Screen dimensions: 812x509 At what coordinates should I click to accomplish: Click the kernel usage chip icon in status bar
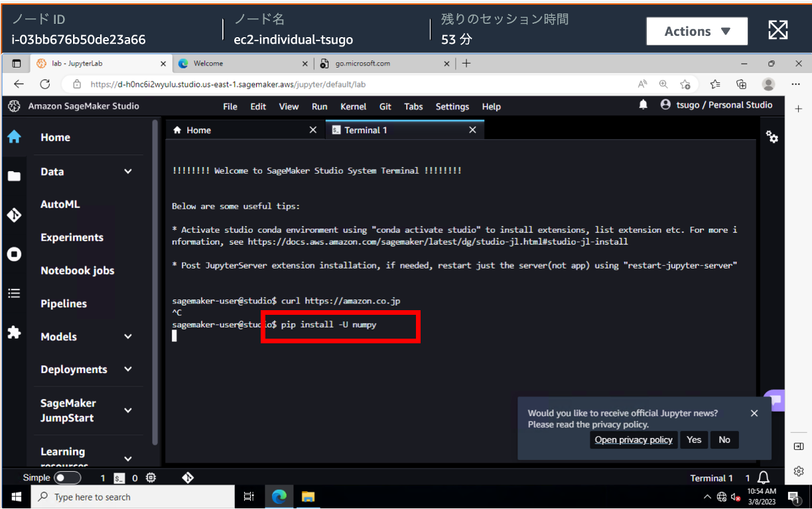[x=151, y=477]
